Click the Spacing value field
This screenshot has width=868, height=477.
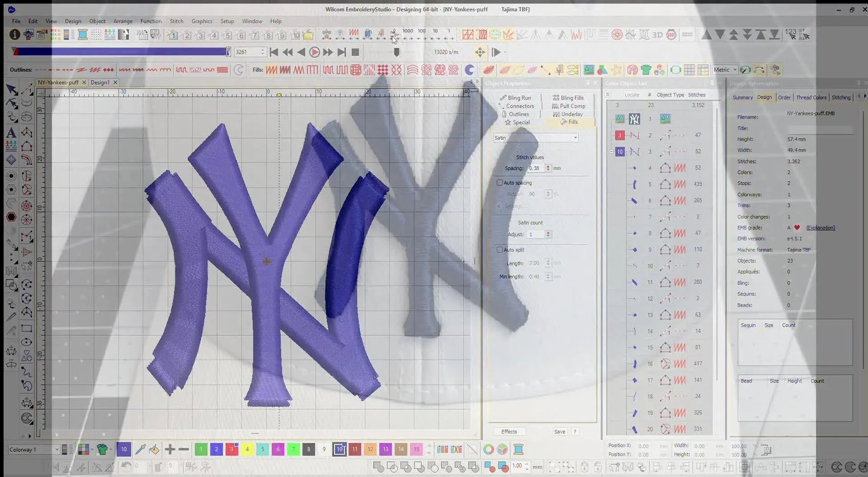(536, 168)
